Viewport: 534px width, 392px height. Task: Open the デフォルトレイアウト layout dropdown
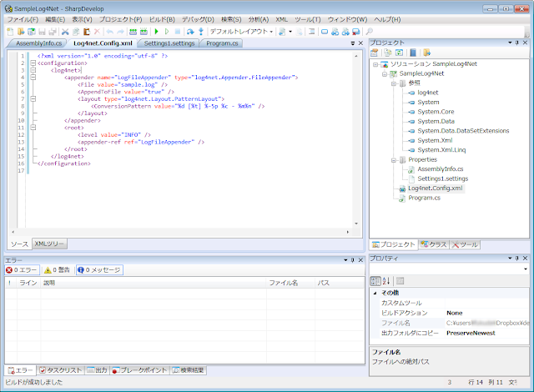(x=241, y=31)
